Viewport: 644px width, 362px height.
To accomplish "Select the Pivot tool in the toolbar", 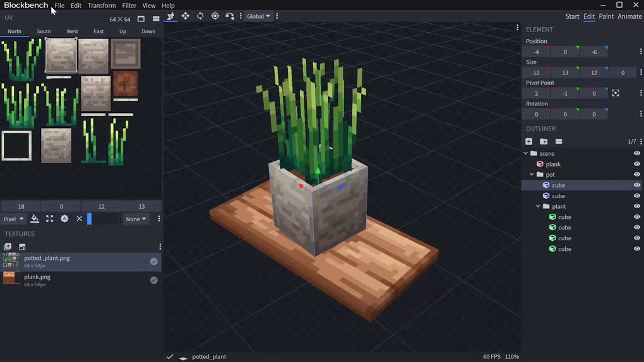I will click(x=215, y=16).
